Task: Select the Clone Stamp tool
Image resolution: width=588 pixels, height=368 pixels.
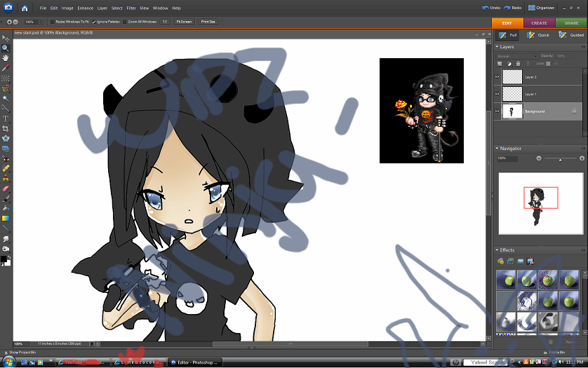Action: tap(6, 178)
